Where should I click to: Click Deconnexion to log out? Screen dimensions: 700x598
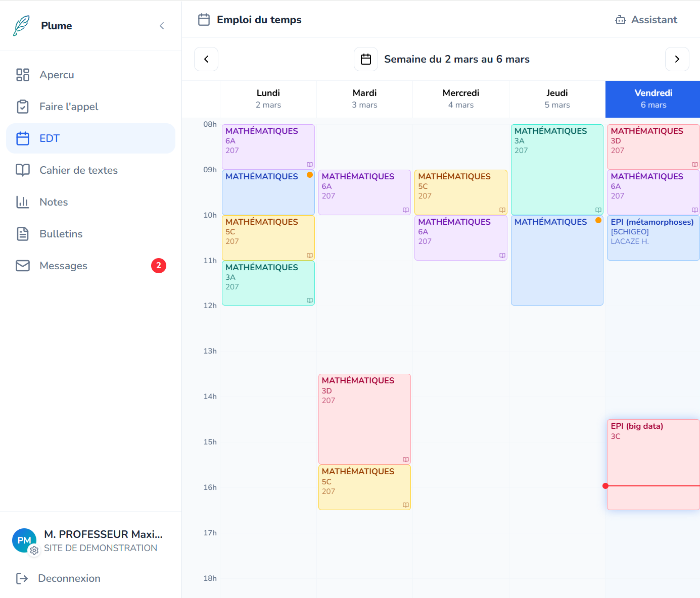click(x=69, y=578)
